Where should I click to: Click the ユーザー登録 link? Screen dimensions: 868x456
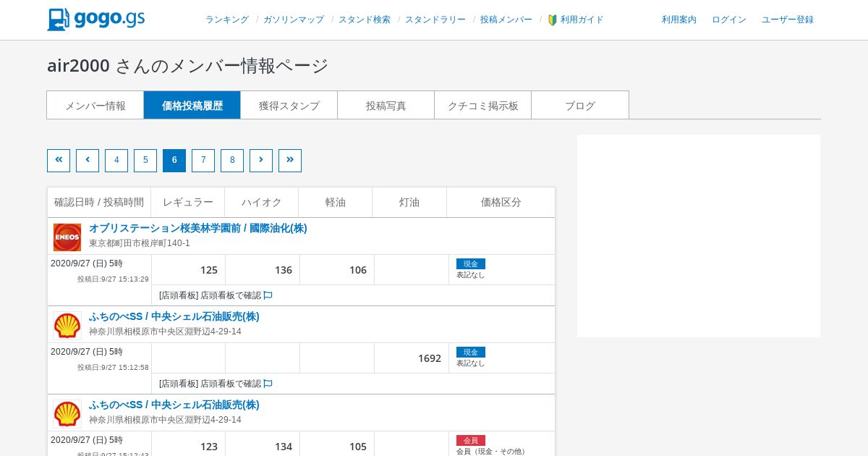pyautogui.click(x=788, y=20)
